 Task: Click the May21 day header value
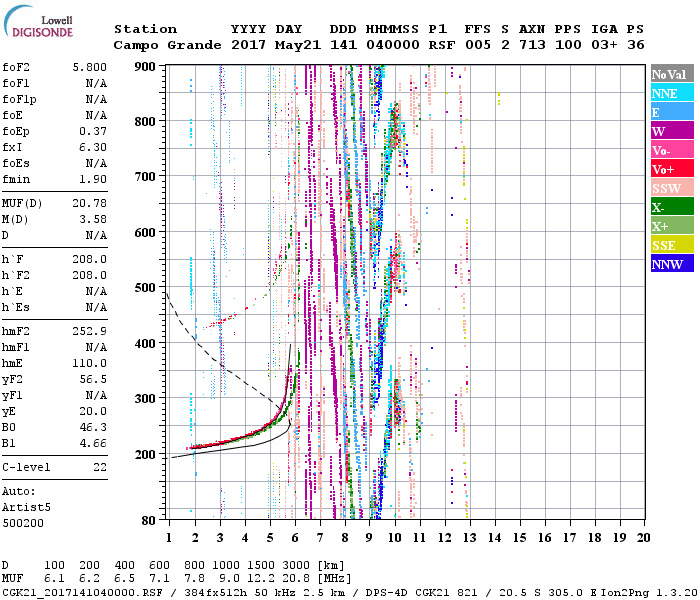[x=298, y=45]
